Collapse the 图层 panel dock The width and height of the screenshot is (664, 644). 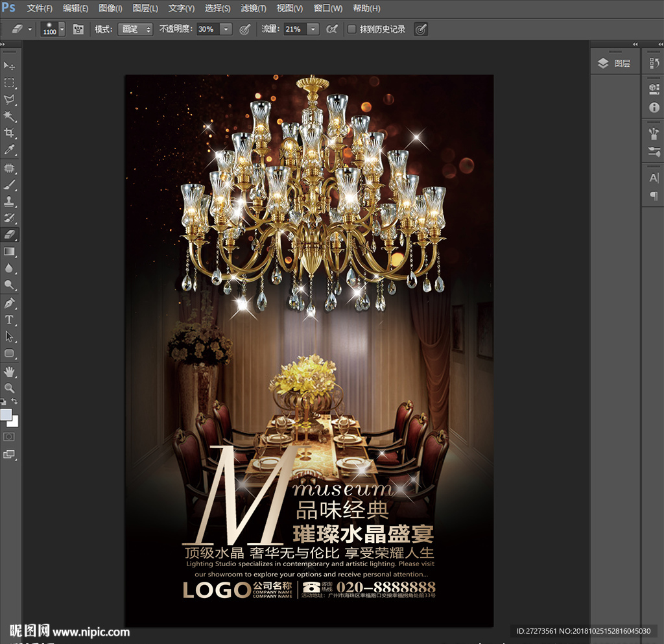(635, 44)
